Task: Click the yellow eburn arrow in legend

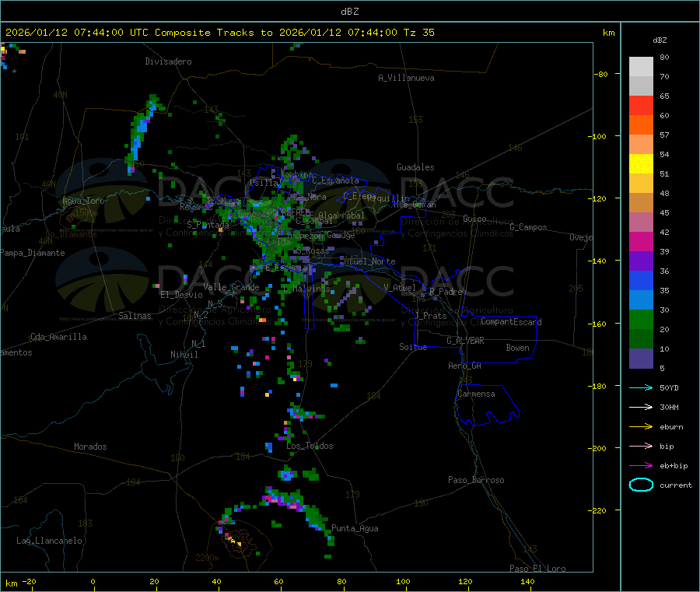Action: tap(641, 426)
